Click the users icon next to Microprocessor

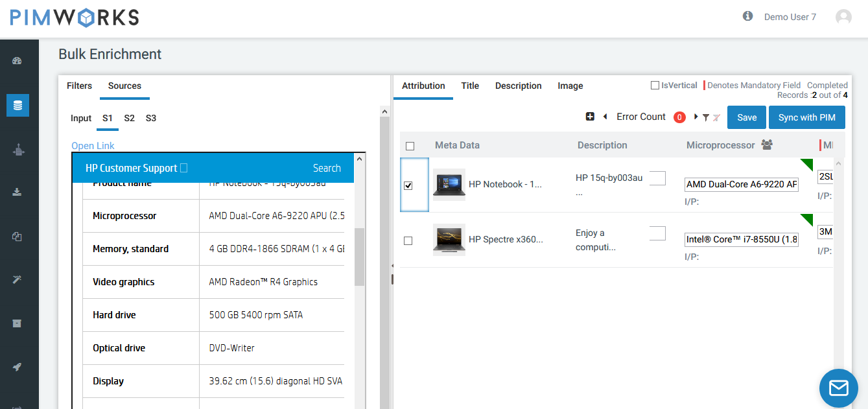tap(767, 145)
